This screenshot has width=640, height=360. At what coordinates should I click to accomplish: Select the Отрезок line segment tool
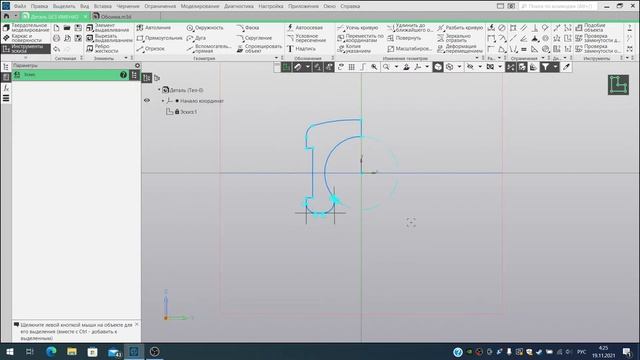coord(151,49)
